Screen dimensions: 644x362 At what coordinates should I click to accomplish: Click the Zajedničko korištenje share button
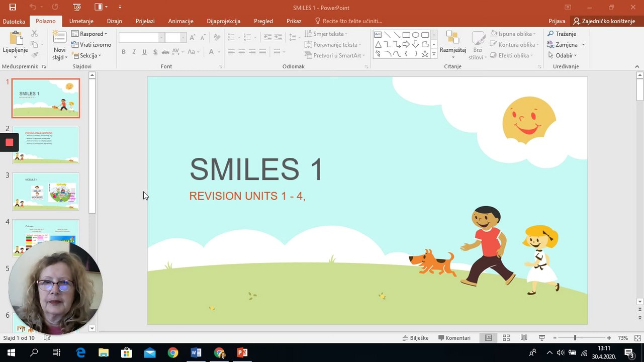coord(605,21)
